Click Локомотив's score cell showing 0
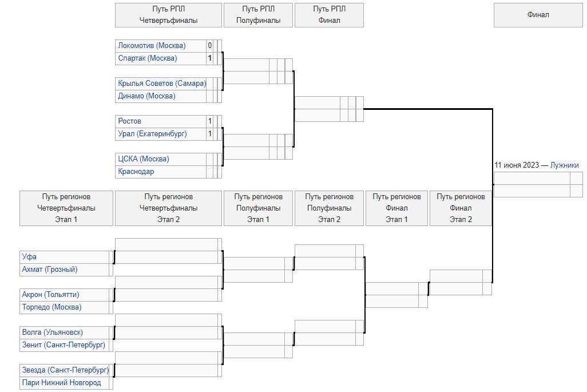This screenshot has height=392, width=587. click(210, 46)
